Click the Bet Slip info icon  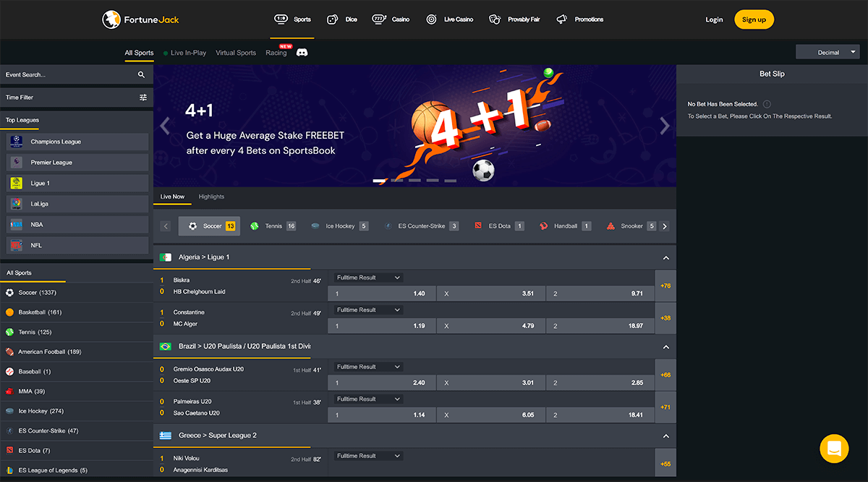[767, 104]
